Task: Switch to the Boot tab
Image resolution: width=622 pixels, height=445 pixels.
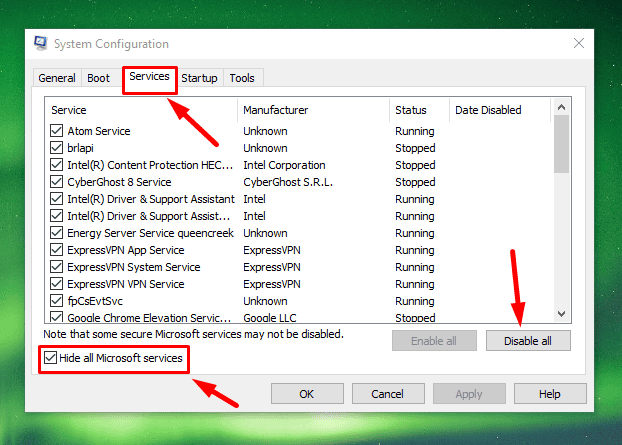Action: coord(98,78)
